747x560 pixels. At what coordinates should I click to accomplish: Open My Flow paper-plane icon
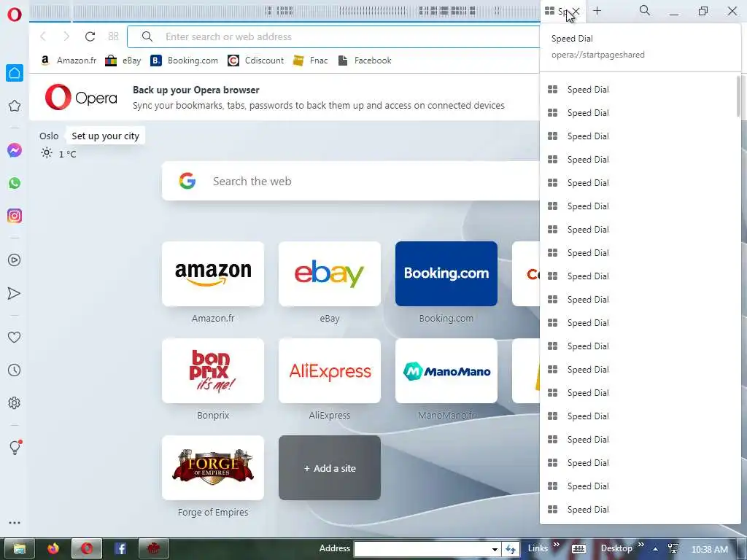pos(15,293)
